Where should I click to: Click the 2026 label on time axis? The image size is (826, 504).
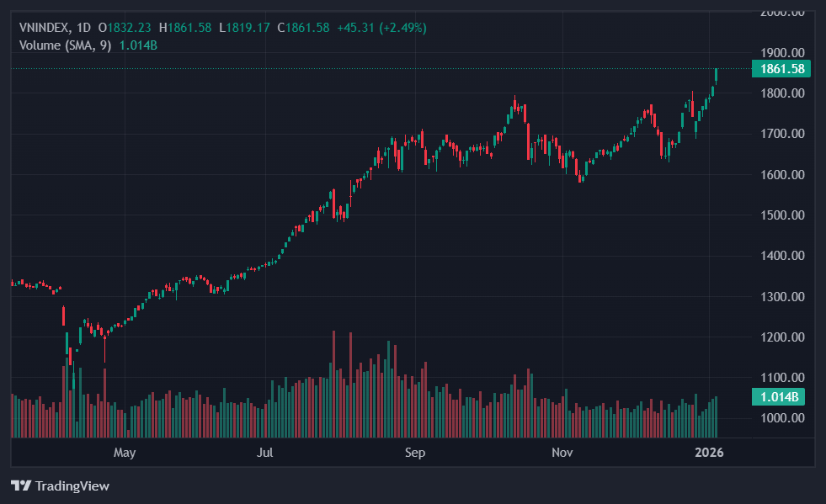[708, 454]
